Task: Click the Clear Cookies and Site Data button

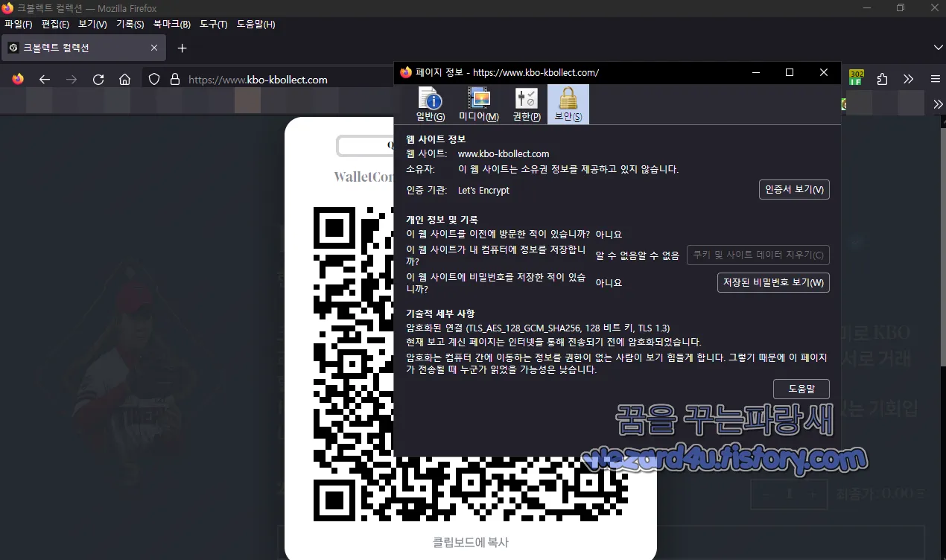Action: [x=758, y=255]
